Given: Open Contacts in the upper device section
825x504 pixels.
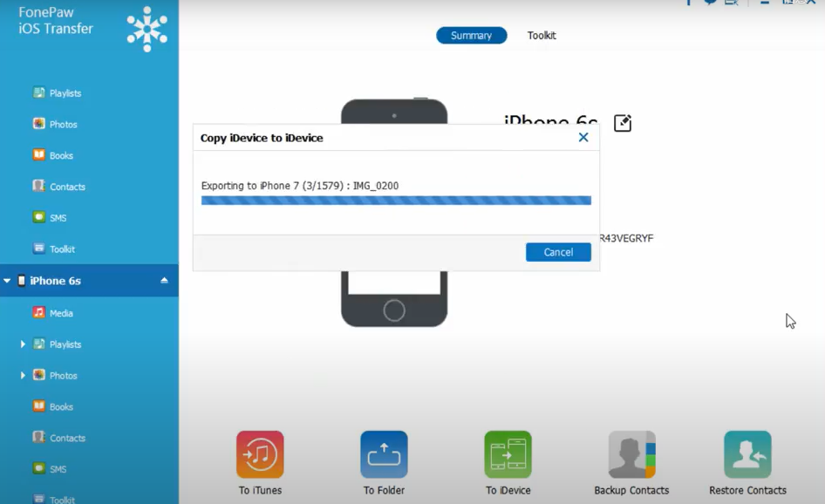Looking at the screenshot, I should [x=59, y=187].
